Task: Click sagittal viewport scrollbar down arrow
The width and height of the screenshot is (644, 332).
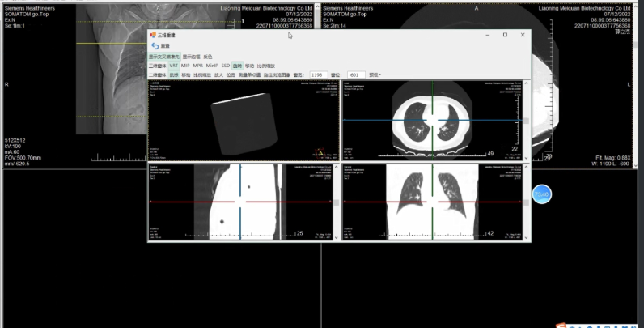Action: click(x=337, y=237)
